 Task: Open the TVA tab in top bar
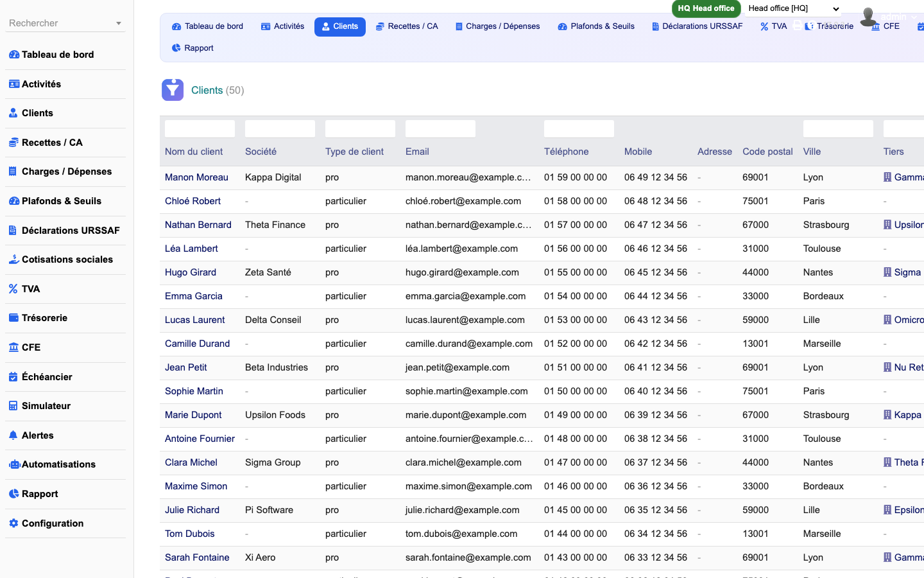coord(773,26)
